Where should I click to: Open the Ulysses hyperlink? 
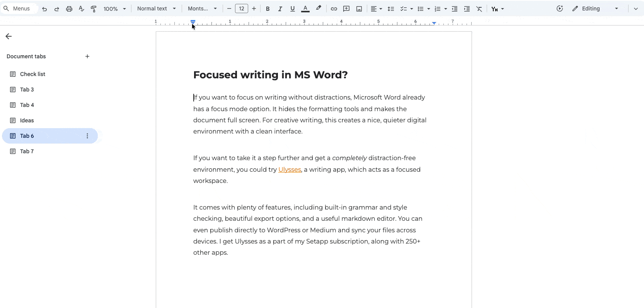coord(290,169)
